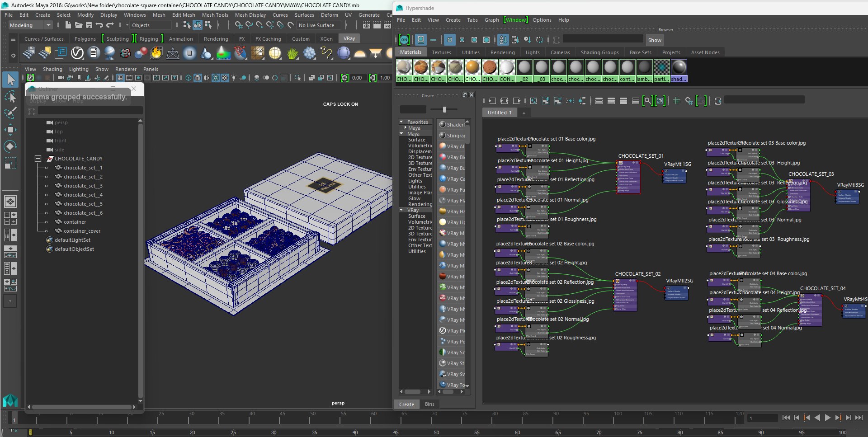Click the shader list scroll-down arrow

pyautogui.click(x=467, y=385)
